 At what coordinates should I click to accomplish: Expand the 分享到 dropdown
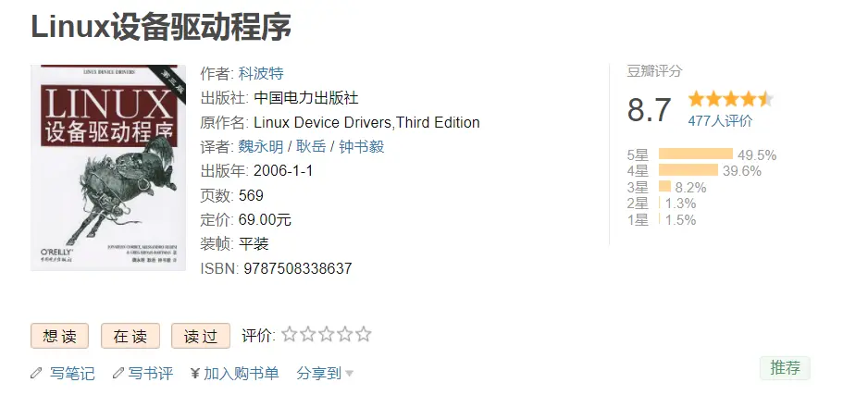[x=325, y=374]
